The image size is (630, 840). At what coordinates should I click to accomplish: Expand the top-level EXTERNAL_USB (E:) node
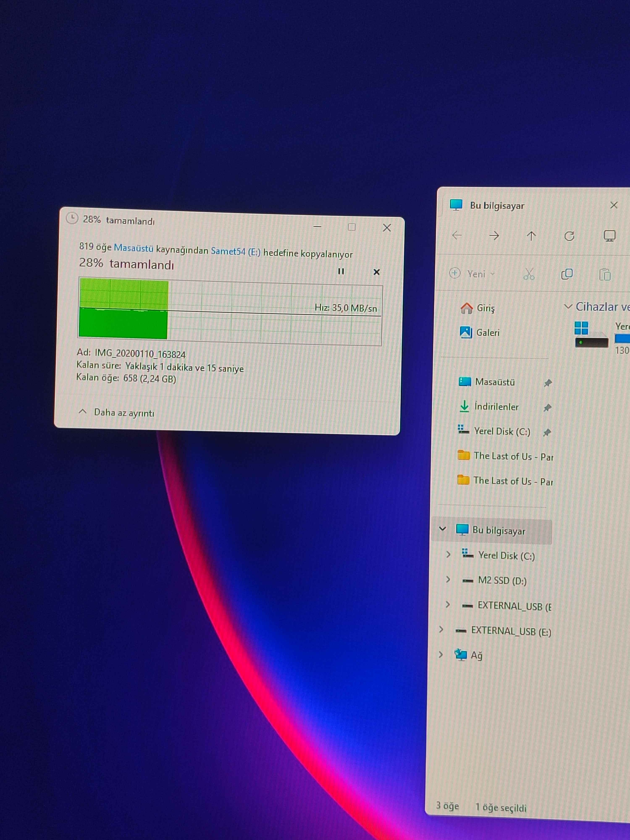[x=441, y=629]
